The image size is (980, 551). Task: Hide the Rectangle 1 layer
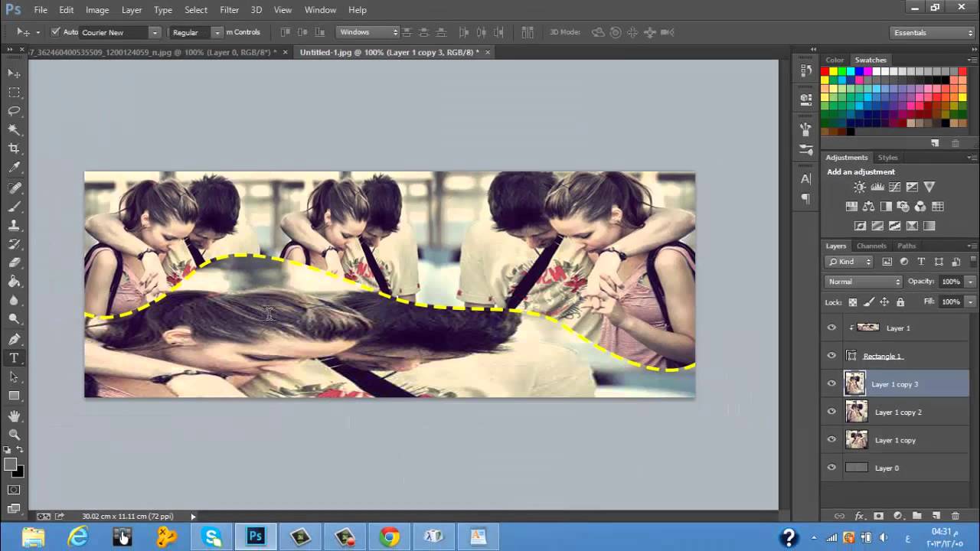click(x=831, y=356)
